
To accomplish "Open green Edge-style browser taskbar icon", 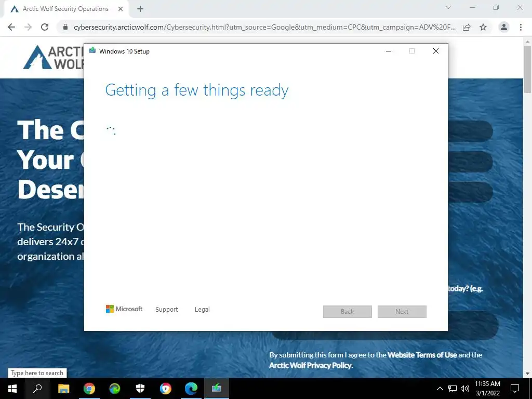I will (x=115, y=389).
